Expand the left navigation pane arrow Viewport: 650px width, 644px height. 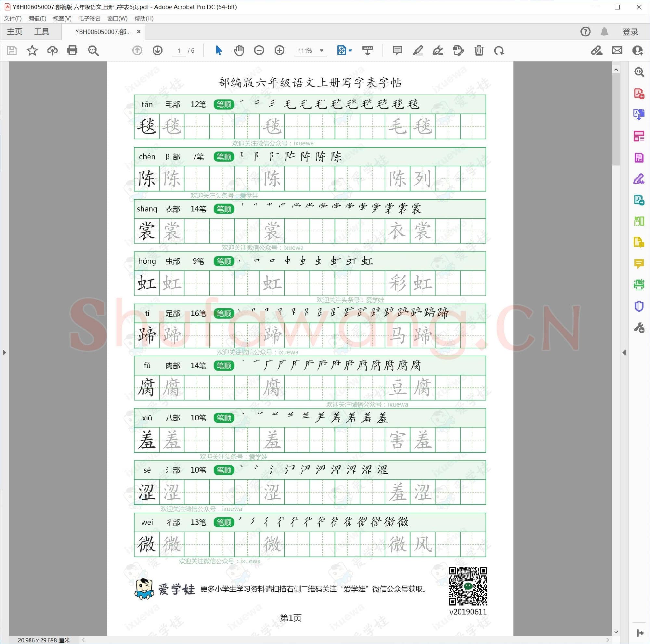pyautogui.click(x=4, y=352)
